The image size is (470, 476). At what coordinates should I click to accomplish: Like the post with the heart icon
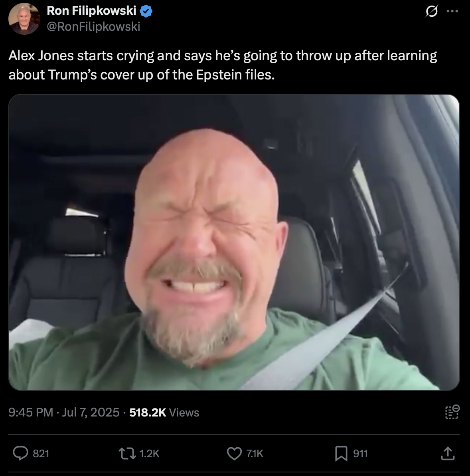(234, 454)
